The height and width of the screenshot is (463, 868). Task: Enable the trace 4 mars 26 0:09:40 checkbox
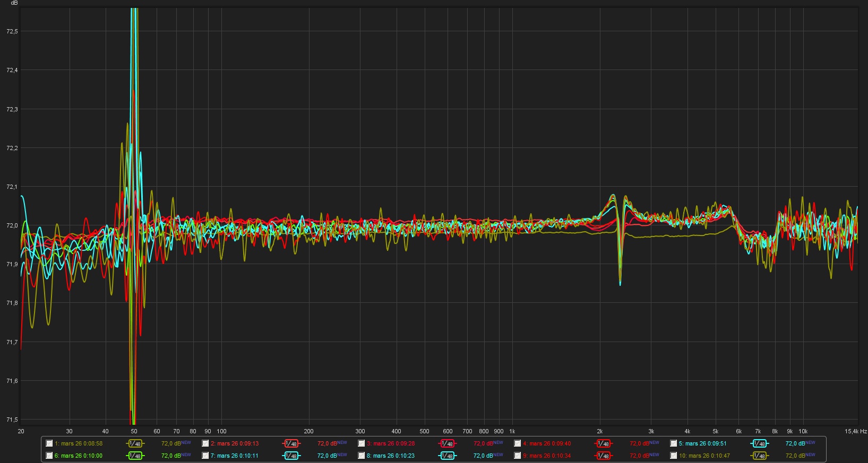click(518, 443)
